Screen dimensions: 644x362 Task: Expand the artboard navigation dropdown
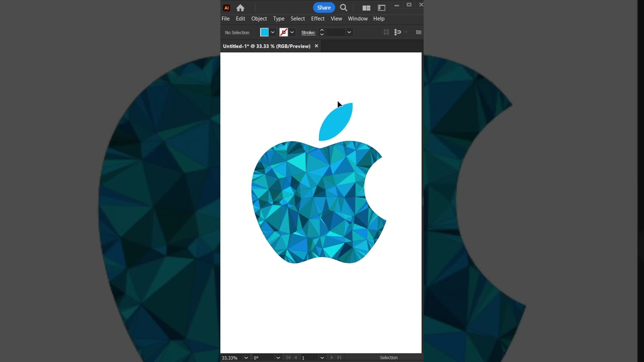[322, 357]
